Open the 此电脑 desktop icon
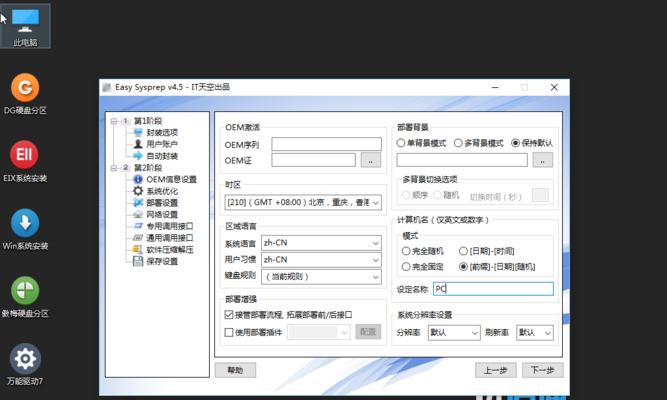Image resolution: width=667 pixels, height=400 pixels. [x=25, y=26]
